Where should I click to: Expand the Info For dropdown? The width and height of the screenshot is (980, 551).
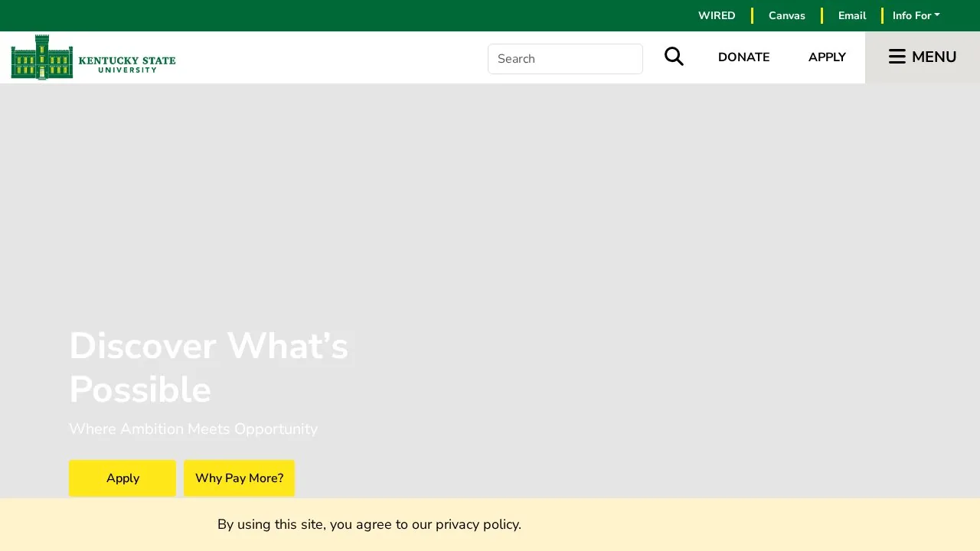(916, 15)
